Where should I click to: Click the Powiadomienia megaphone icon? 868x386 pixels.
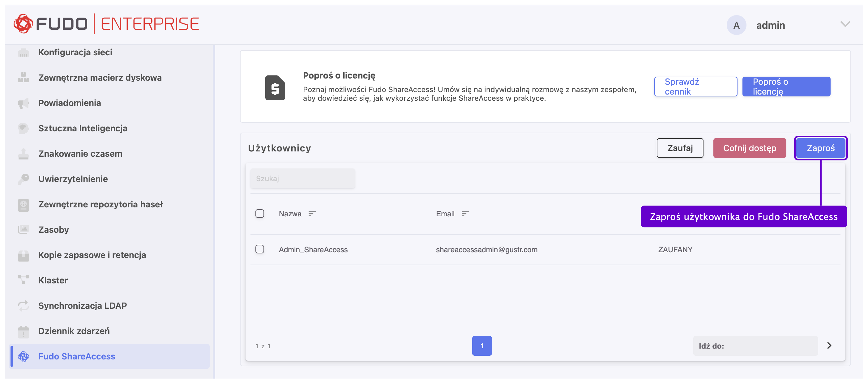(23, 103)
